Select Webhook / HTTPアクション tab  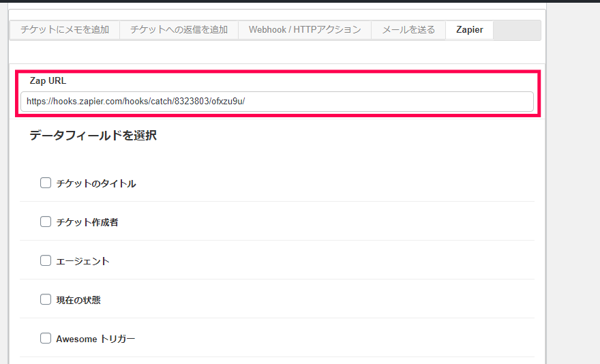(x=305, y=30)
